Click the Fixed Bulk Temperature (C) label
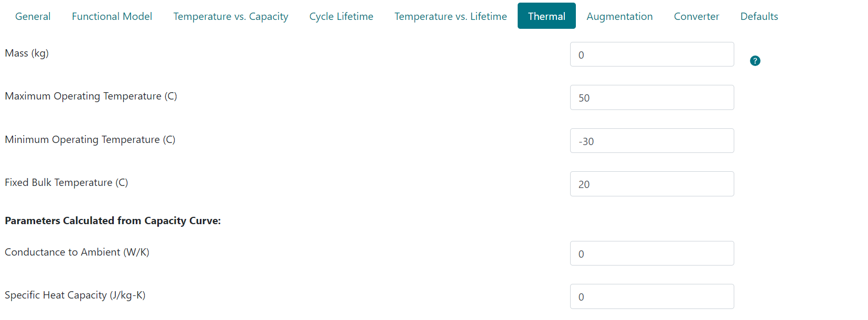 (x=67, y=183)
